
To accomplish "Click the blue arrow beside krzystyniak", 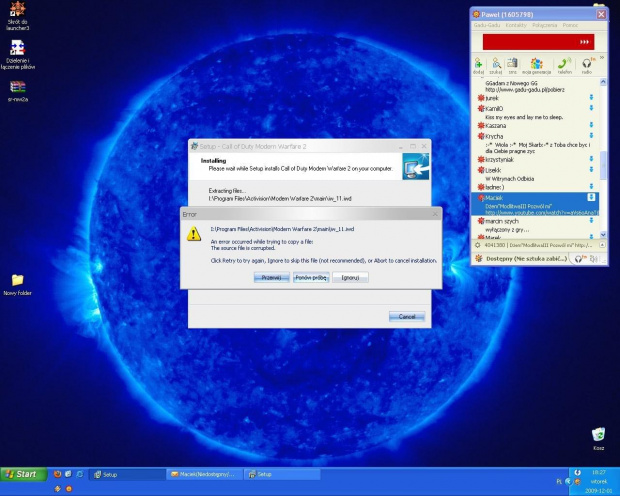I will point(592,159).
